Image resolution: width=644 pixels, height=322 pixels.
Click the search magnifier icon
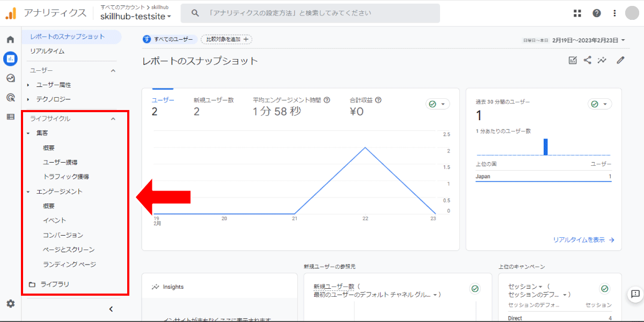[x=195, y=13]
